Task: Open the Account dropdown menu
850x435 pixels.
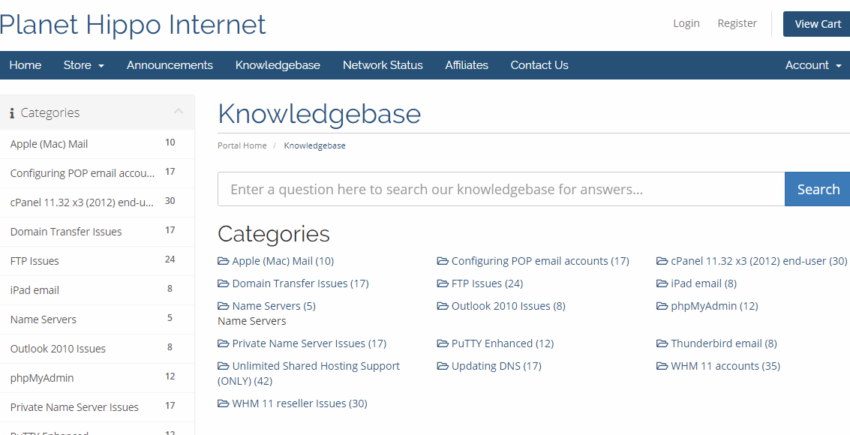Action: pyautogui.click(x=814, y=65)
